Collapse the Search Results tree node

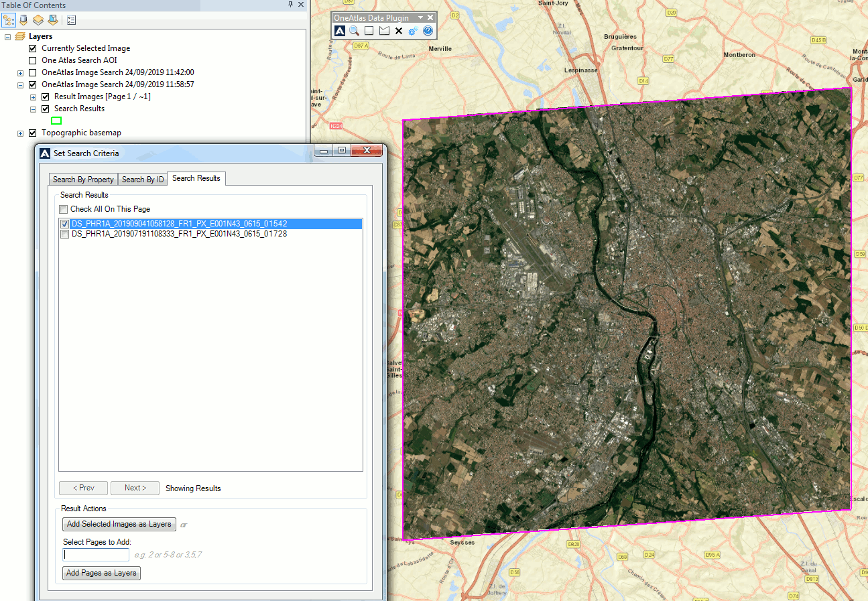[33, 108]
